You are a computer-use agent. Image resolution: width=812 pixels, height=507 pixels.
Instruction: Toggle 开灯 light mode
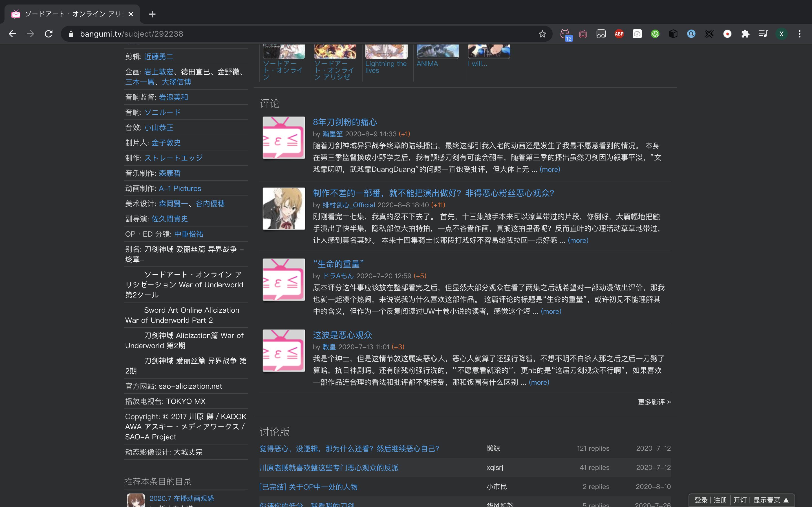[x=740, y=500]
